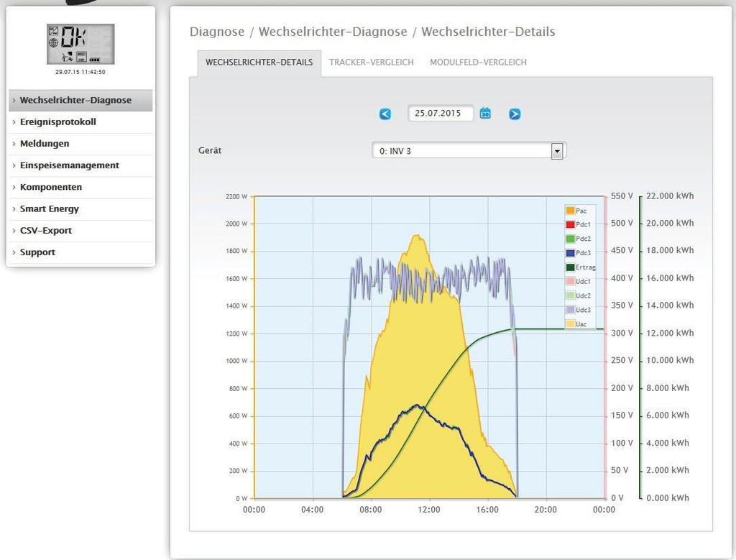This screenshot has height=560, width=736.
Task: Click the 22.000 kWh axis label
Action: pos(670,196)
